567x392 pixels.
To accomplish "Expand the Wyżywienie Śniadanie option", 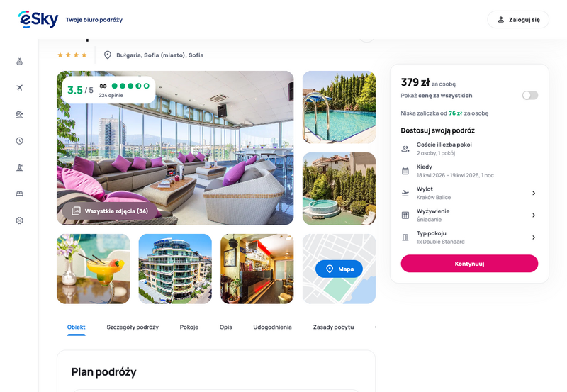I will (x=469, y=215).
